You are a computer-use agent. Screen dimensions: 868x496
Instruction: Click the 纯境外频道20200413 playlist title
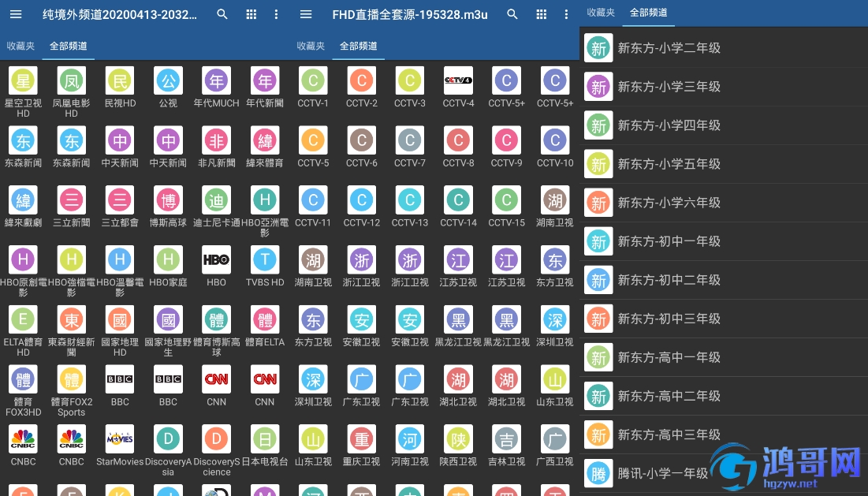click(x=120, y=15)
